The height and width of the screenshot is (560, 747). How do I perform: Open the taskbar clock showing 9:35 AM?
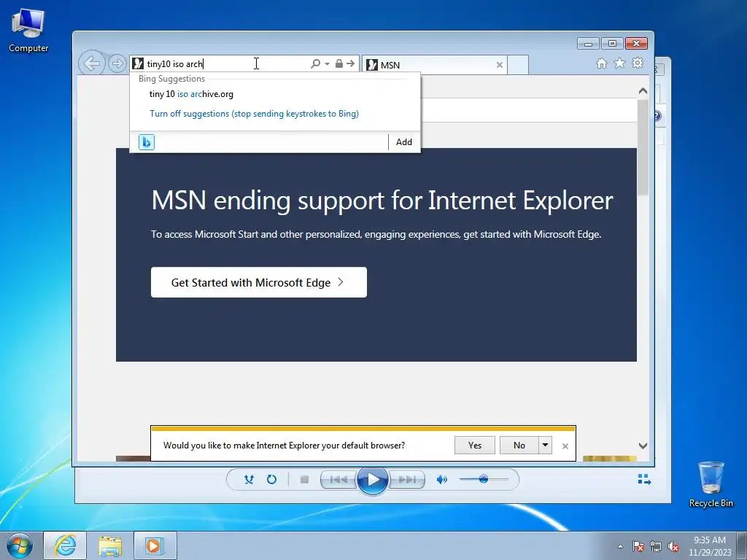tap(710, 546)
